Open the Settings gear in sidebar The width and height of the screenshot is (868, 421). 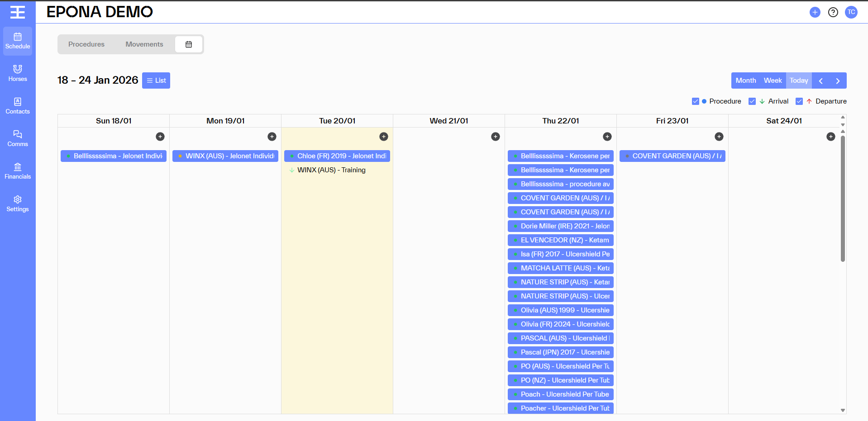point(18,203)
